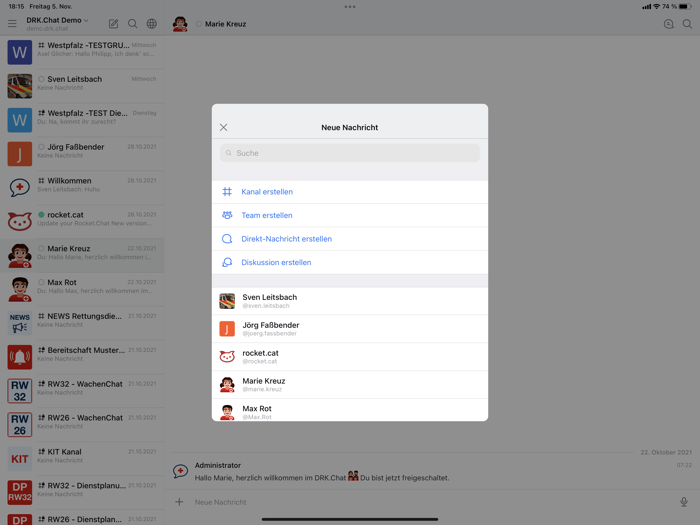Tap the microphone record icon

pyautogui.click(x=684, y=502)
